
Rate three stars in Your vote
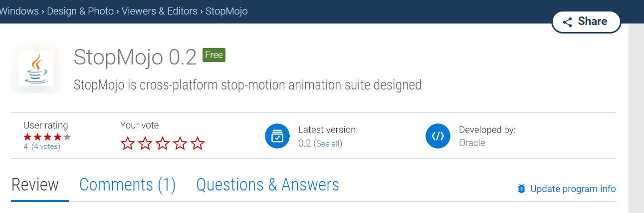point(163,143)
